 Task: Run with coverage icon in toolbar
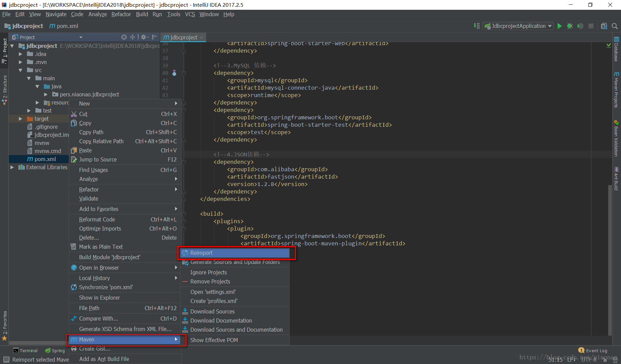coord(580,26)
